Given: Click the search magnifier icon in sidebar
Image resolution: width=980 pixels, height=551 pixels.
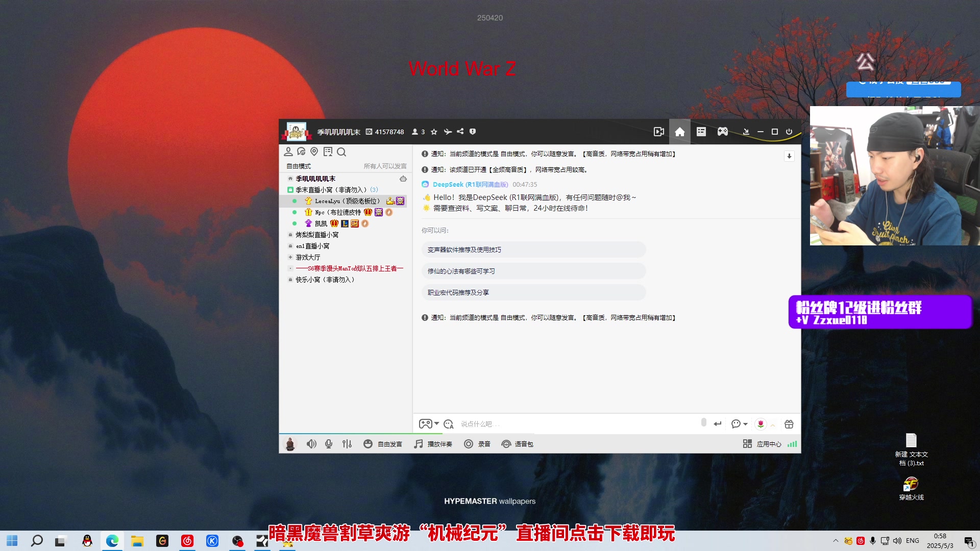Looking at the screenshot, I should pos(341,152).
